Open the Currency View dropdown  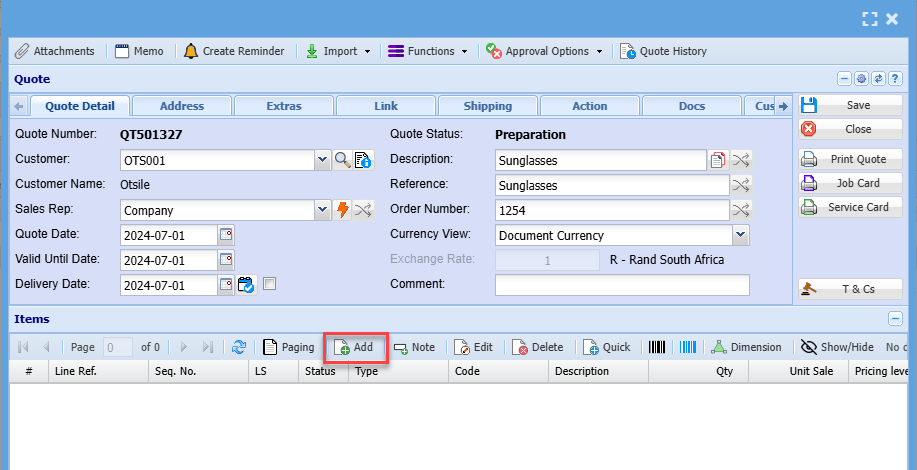tap(740, 235)
